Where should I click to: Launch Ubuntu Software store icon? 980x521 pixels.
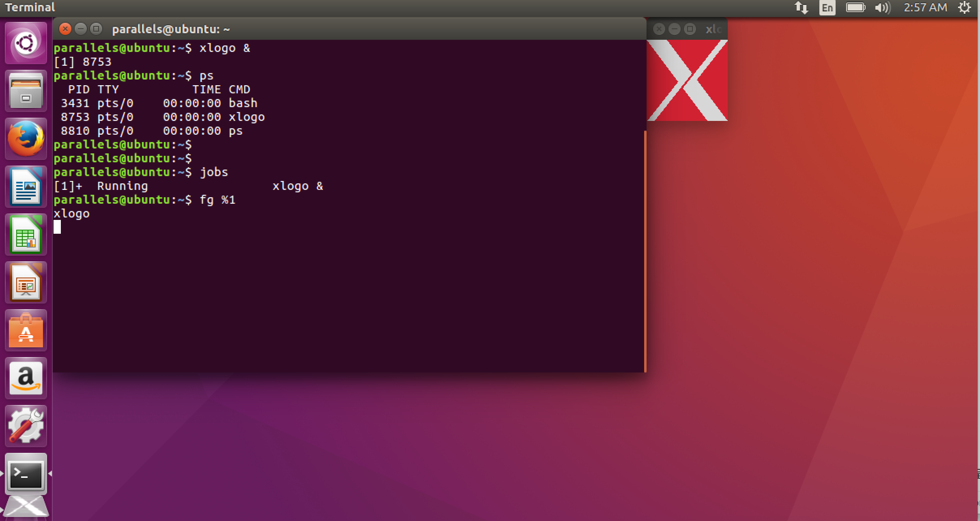26,330
